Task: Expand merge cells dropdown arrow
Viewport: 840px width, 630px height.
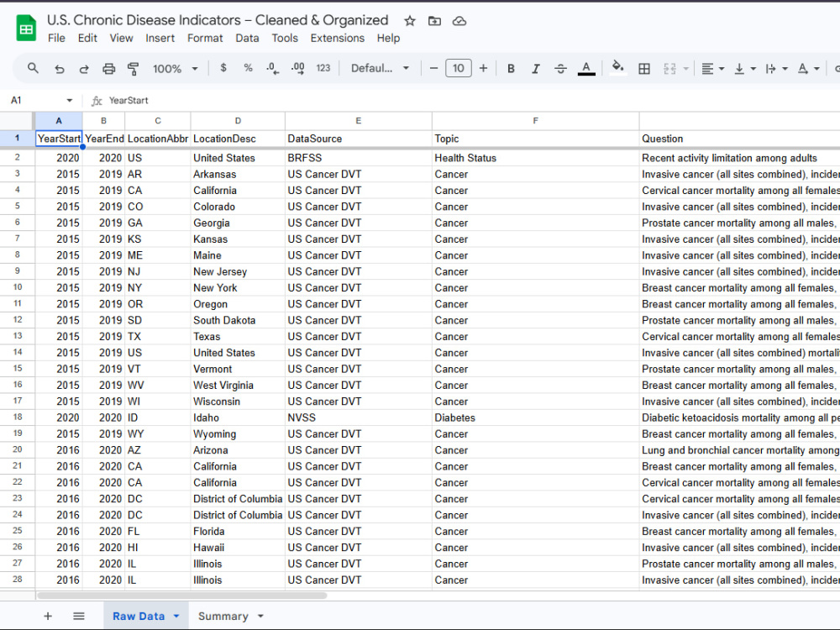Action: pos(685,69)
